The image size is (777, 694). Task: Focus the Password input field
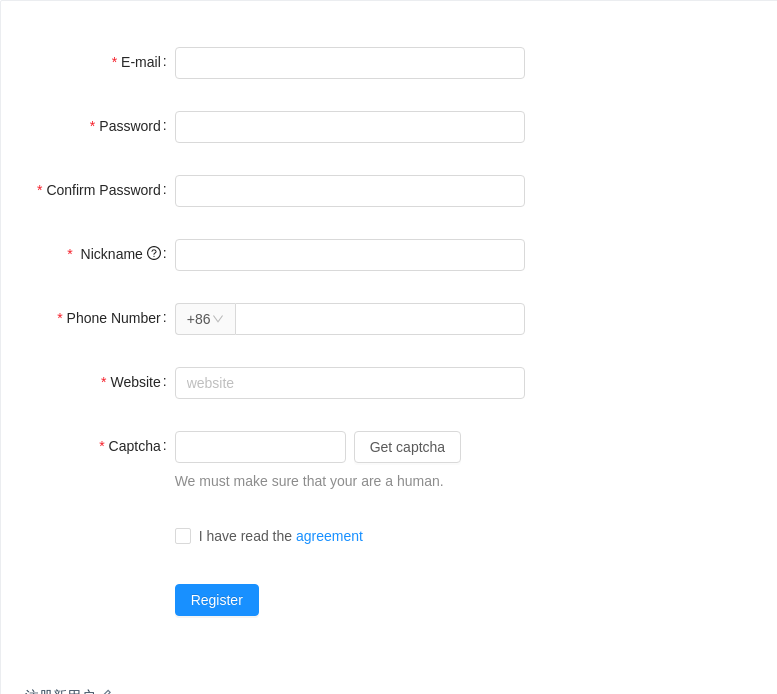350,127
